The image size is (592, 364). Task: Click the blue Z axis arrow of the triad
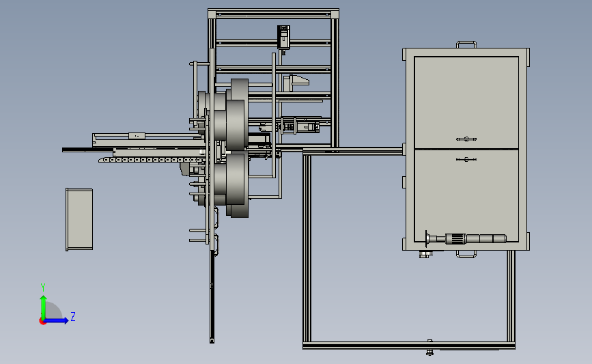click(56, 320)
